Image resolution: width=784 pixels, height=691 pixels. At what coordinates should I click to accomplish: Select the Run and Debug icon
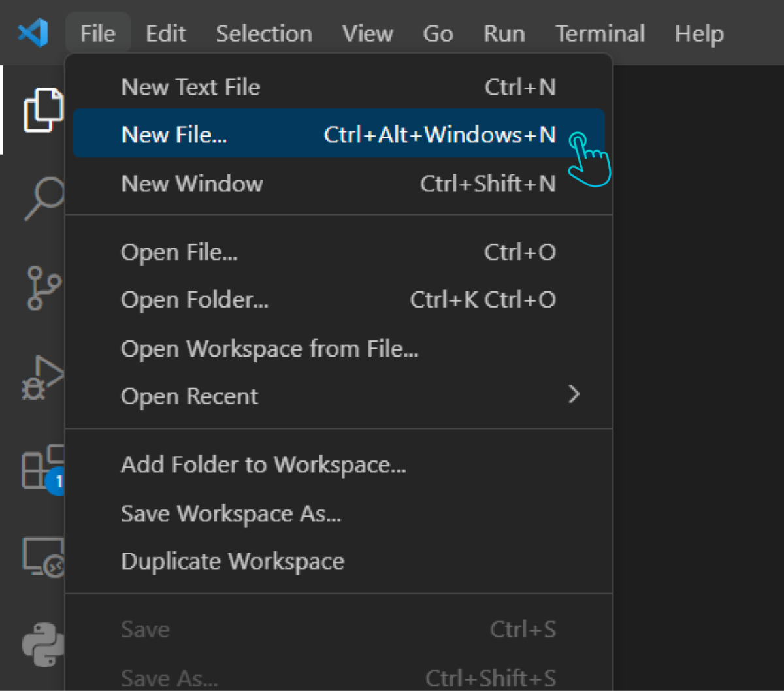(42, 379)
